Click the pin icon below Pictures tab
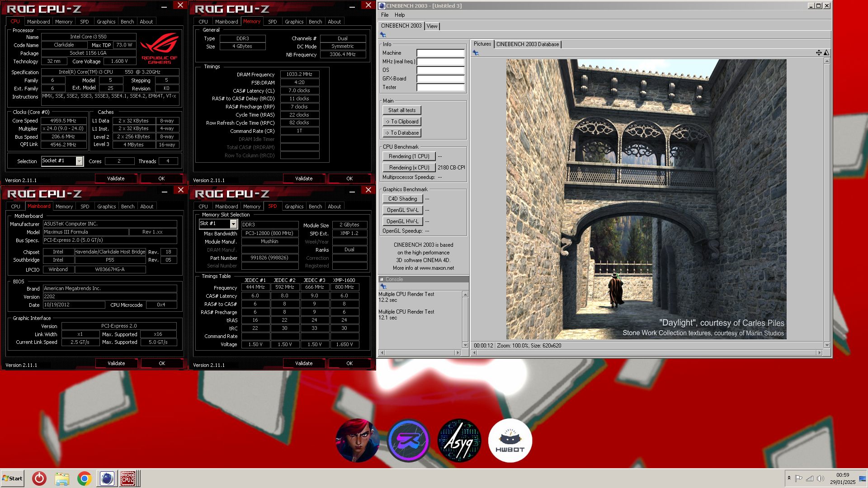868x488 pixels. click(476, 53)
